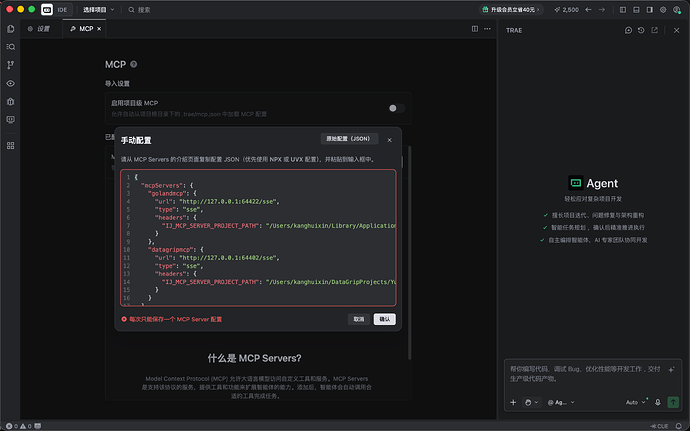Start a new chat in TRAE panel
The height and width of the screenshot is (431, 690).
[x=628, y=30]
